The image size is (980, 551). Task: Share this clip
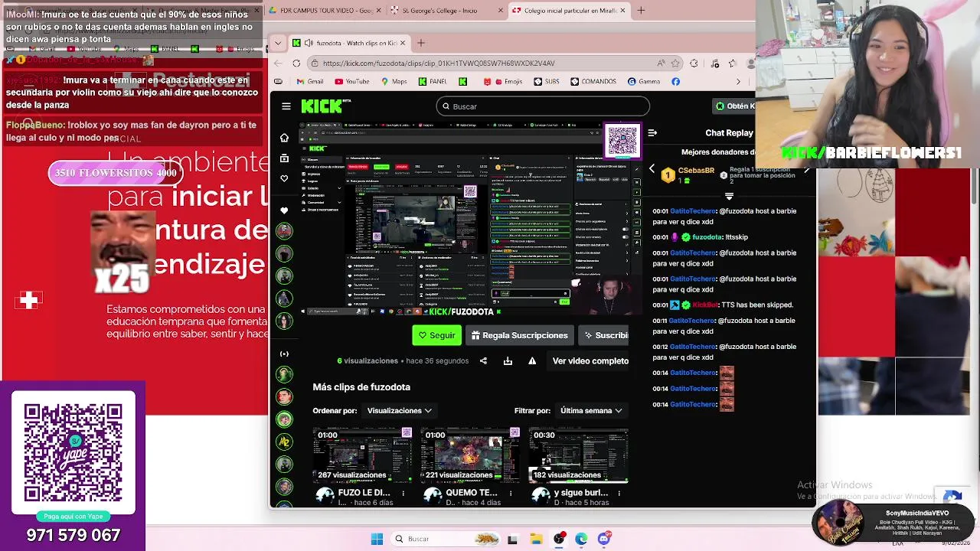pyautogui.click(x=483, y=361)
